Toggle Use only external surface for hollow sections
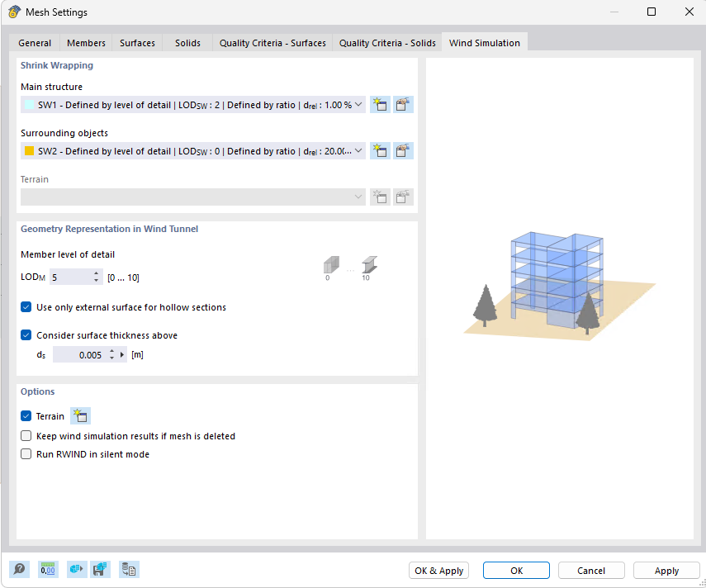 click(26, 307)
